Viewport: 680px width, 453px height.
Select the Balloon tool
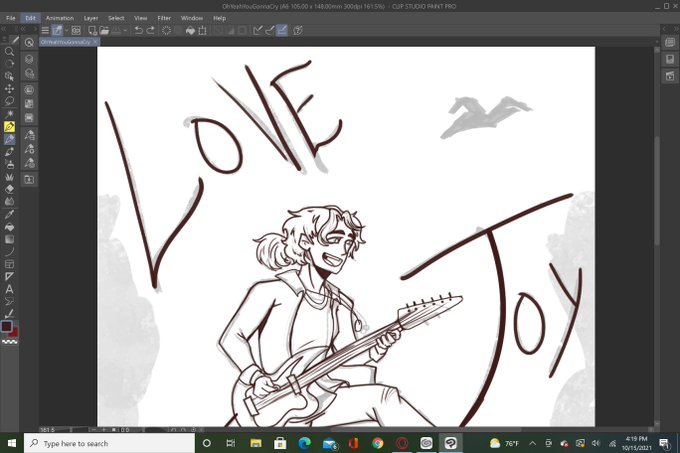[9, 301]
